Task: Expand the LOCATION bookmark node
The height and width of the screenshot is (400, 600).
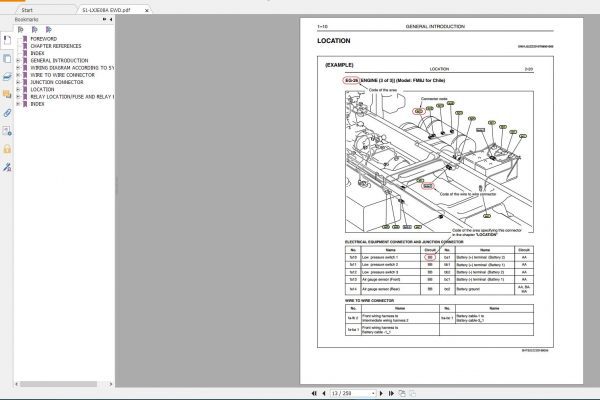Action: coord(18,90)
